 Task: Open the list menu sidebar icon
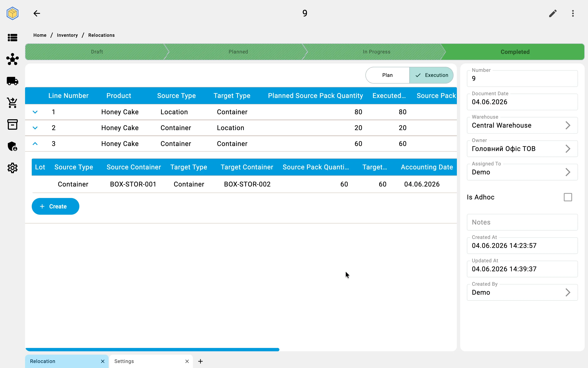(x=12, y=37)
